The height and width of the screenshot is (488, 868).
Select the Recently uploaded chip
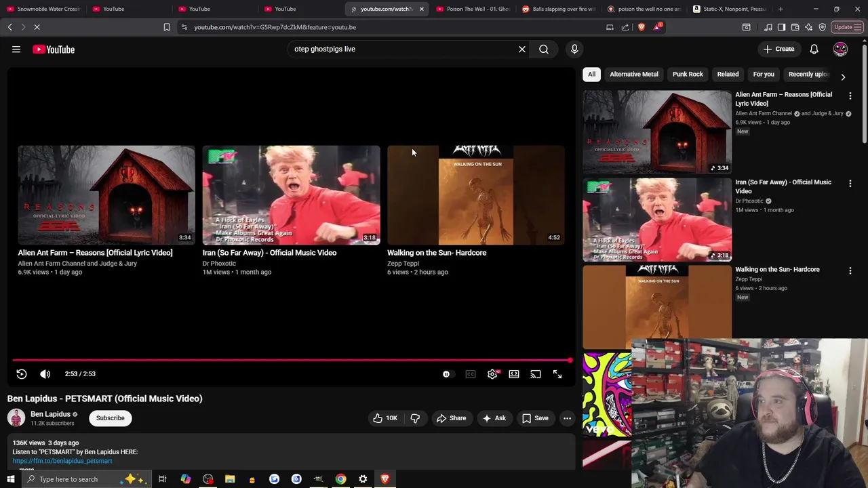[808, 75]
